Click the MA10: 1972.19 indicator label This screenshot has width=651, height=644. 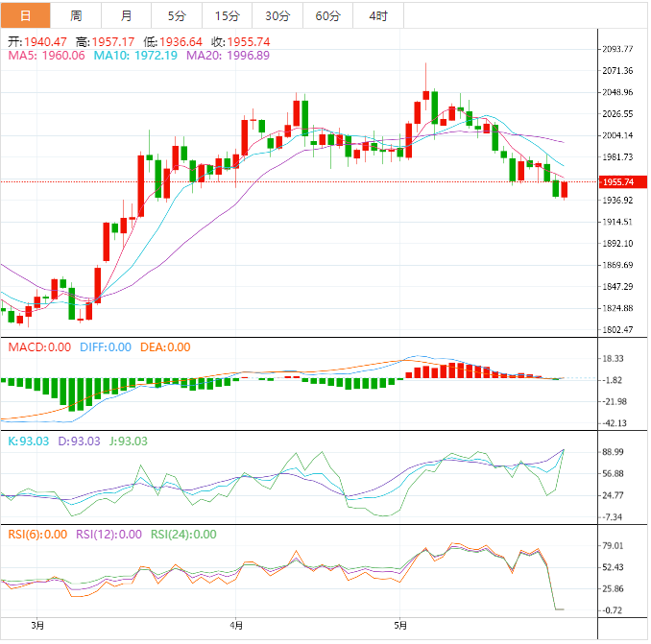pyautogui.click(x=135, y=57)
